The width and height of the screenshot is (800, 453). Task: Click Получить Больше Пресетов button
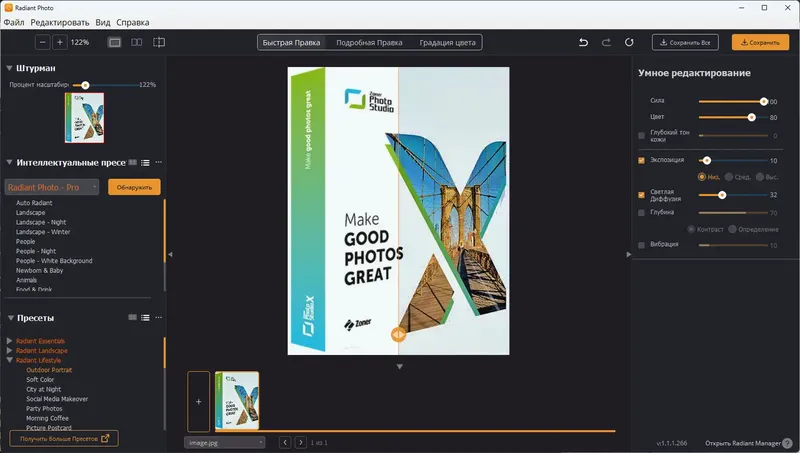click(x=64, y=439)
